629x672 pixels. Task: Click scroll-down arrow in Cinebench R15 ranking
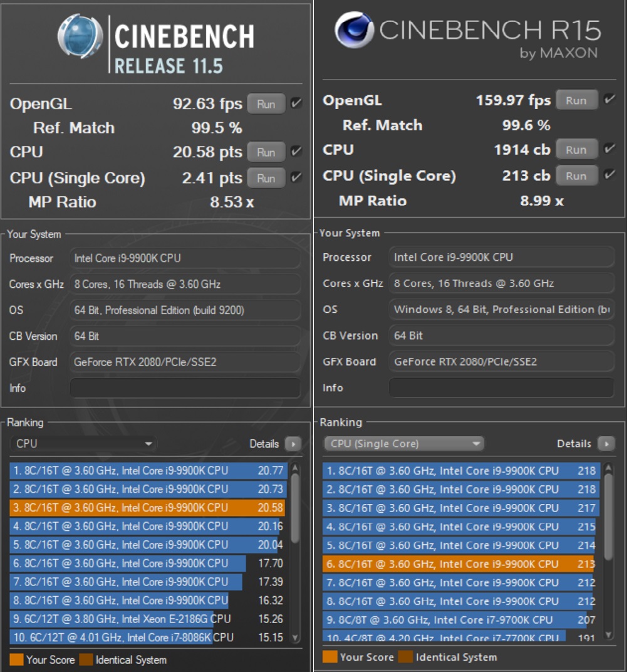point(608,634)
